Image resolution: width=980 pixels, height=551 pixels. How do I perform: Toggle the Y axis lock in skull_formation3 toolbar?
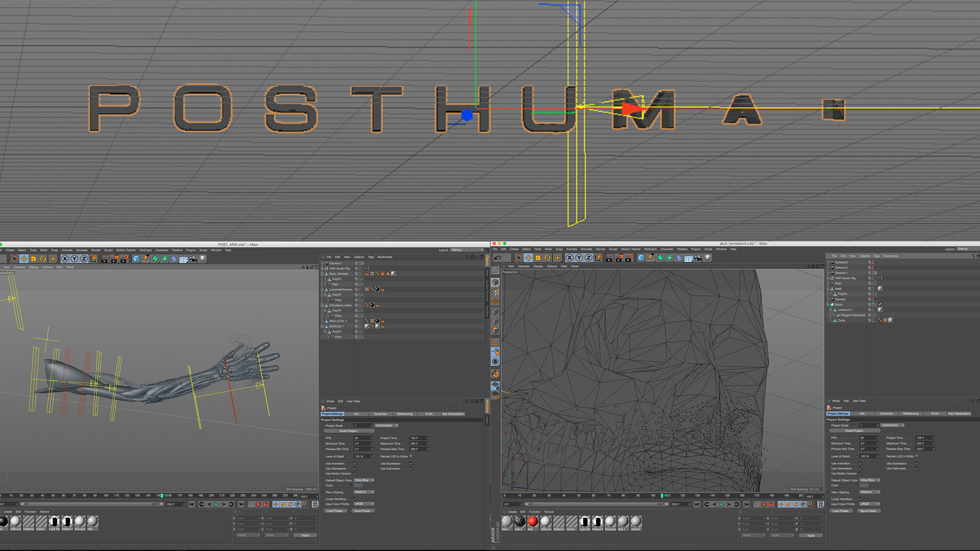579,258
